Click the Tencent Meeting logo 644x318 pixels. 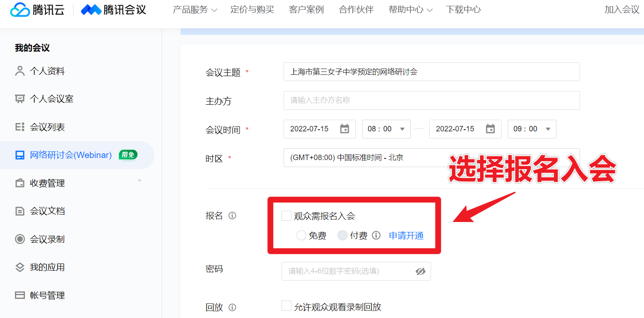[x=113, y=10]
